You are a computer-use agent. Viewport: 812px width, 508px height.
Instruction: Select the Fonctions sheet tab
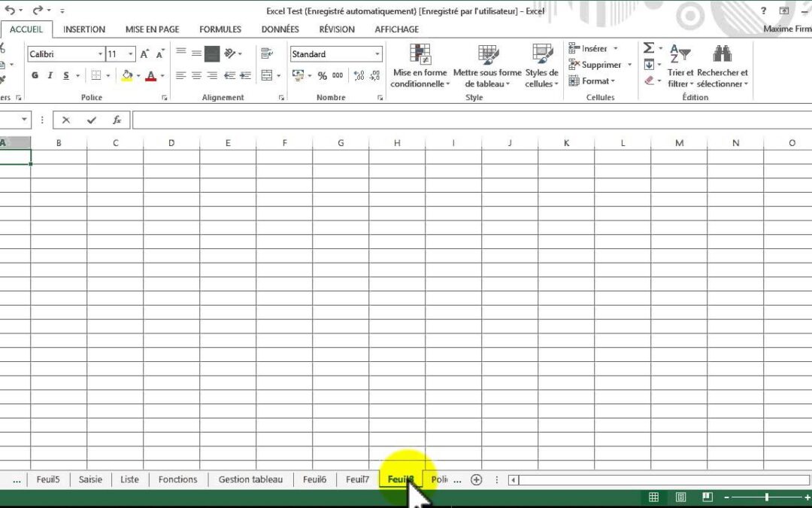[x=177, y=479]
